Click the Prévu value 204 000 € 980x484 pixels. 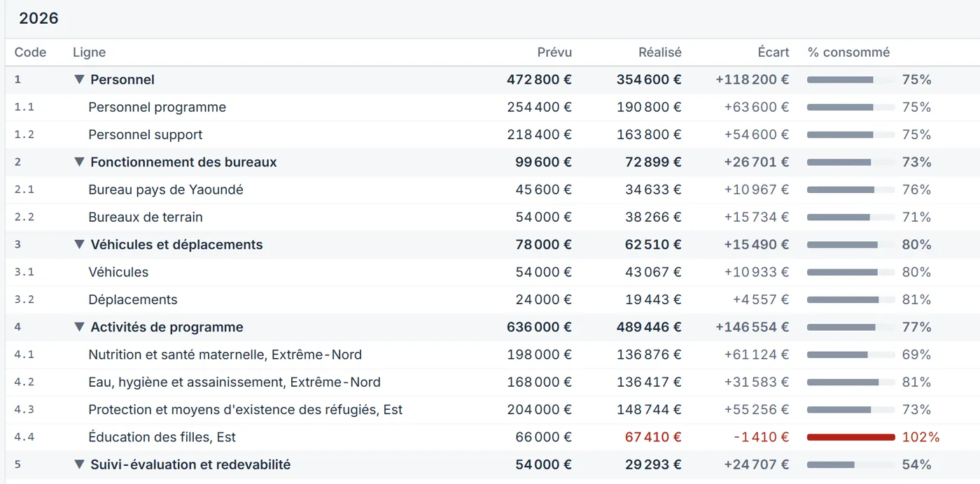(x=540, y=409)
